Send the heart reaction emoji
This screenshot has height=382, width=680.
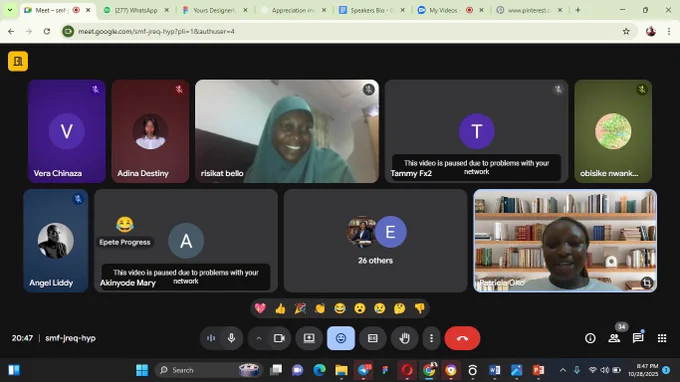tap(260, 308)
